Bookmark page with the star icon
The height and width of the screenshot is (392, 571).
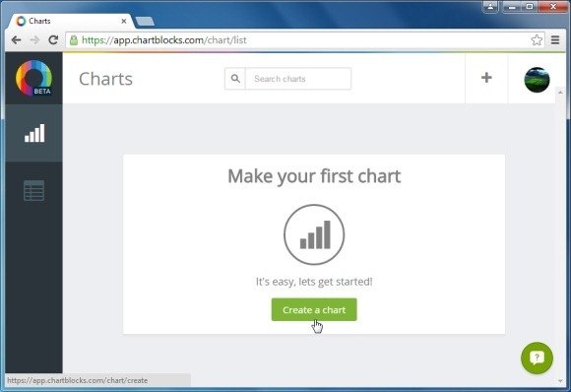[537, 40]
